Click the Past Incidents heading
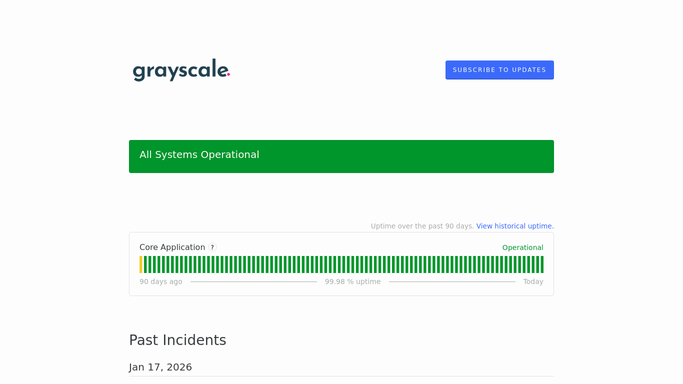 tap(177, 340)
